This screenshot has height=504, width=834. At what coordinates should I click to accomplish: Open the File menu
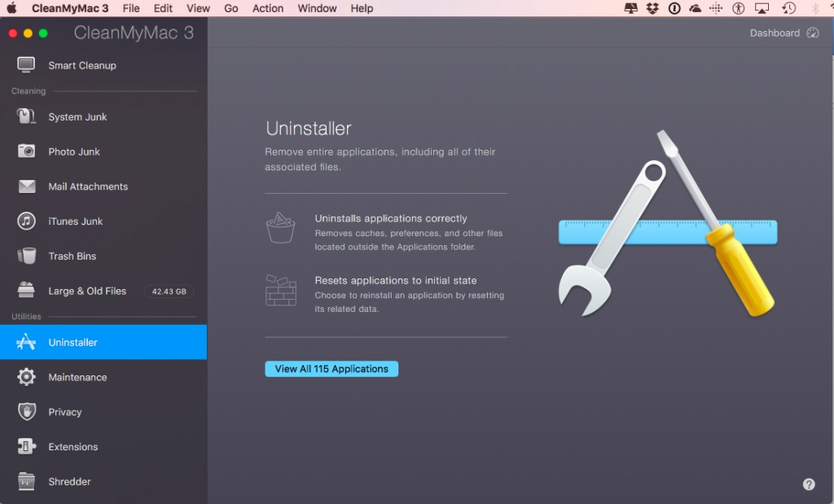pyautogui.click(x=131, y=8)
